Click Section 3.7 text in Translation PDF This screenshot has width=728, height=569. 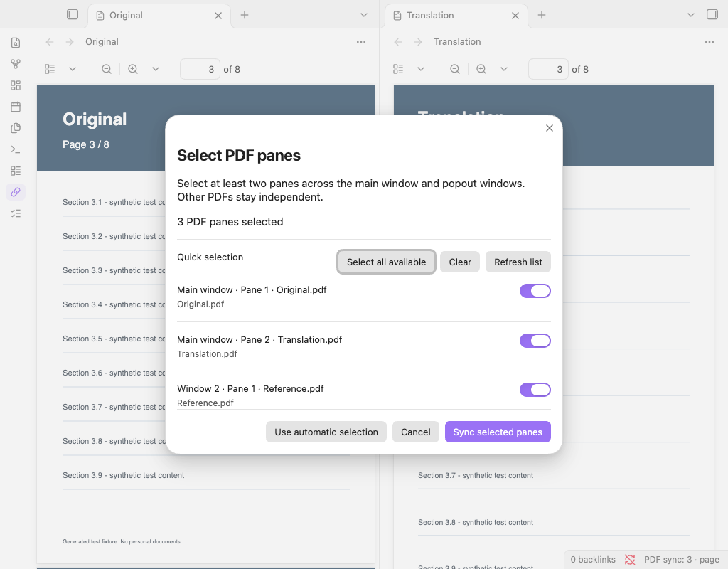pos(476,475)
